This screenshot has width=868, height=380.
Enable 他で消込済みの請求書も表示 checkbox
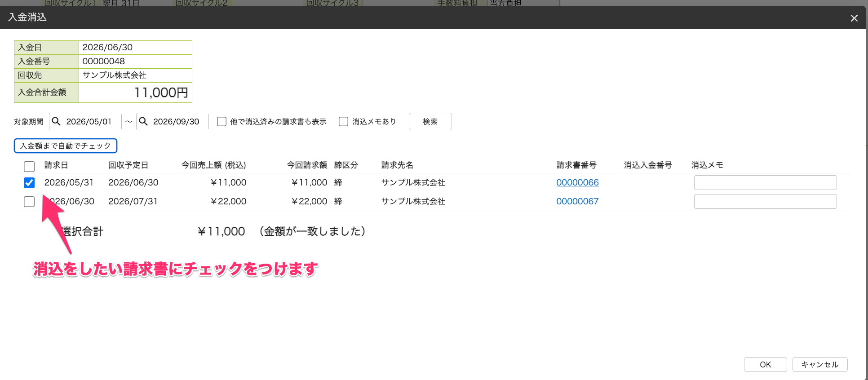(221, 121)
